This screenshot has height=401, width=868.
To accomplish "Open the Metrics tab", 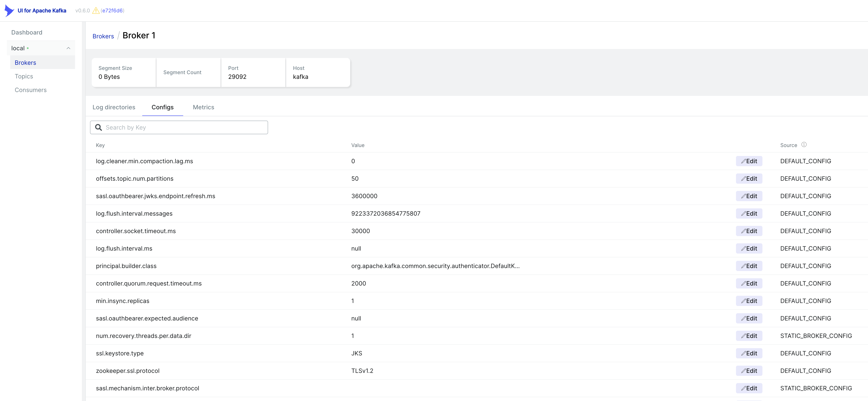I will (x=203, y=107).
